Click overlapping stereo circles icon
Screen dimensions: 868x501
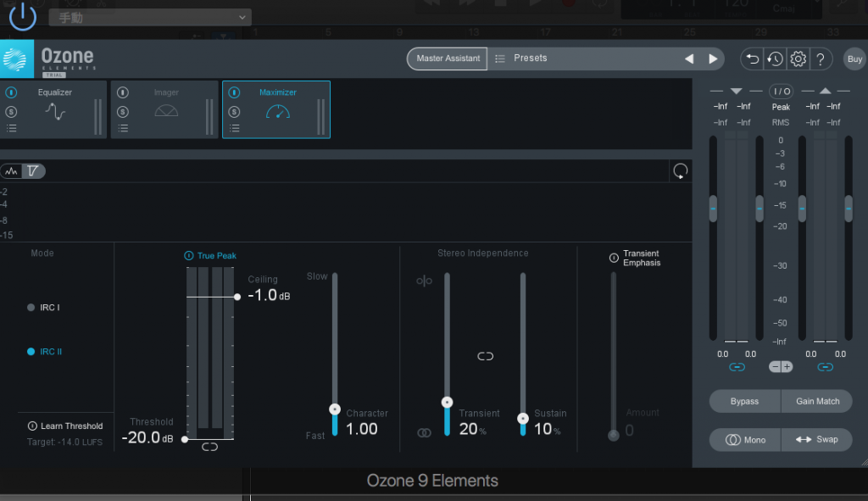pos(424,433)
